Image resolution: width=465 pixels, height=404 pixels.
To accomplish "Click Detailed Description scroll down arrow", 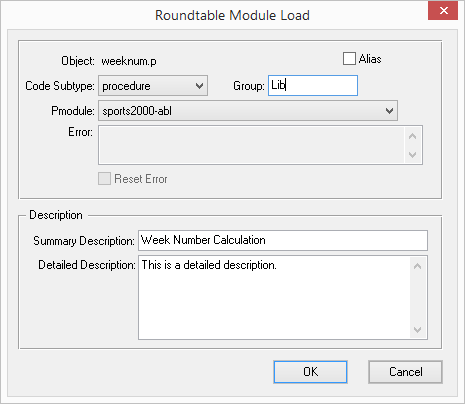I will tap(417, 330).
